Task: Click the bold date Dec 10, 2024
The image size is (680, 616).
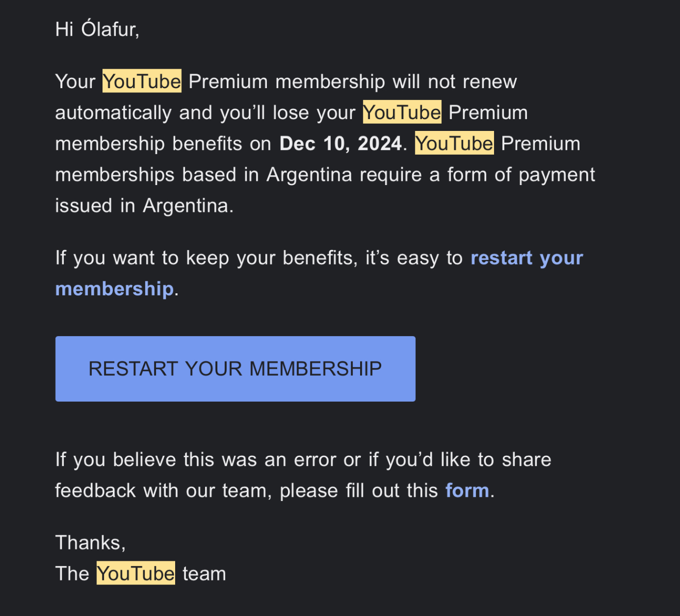Action: (x=340, y=143)
